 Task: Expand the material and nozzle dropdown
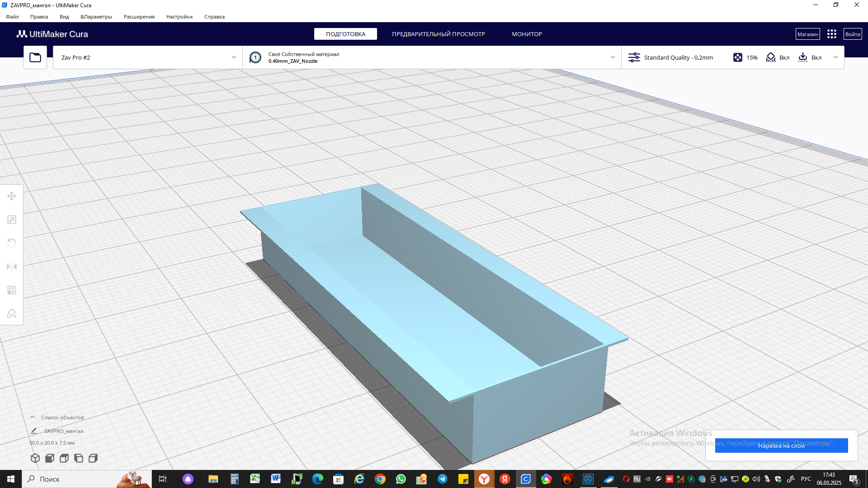(613, 57)
